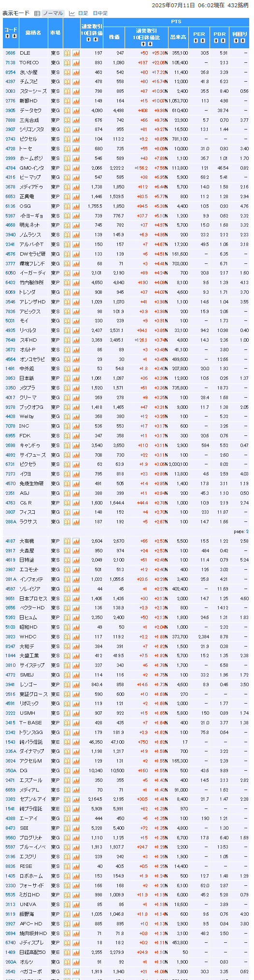Select the スターシーズ company name

click(33, 91)
